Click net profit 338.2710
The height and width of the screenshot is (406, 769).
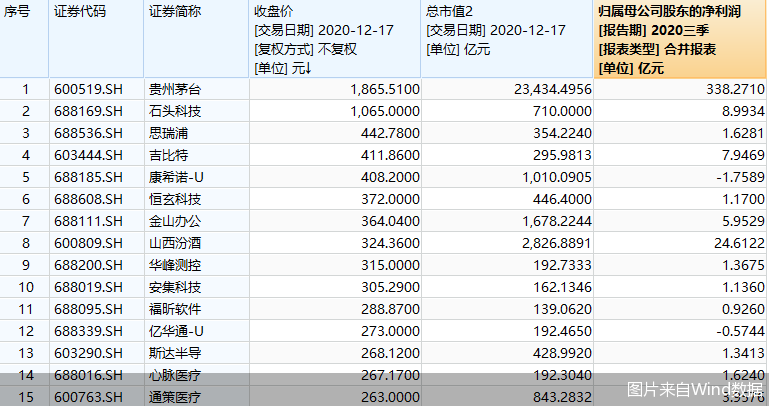click(735, 89)
